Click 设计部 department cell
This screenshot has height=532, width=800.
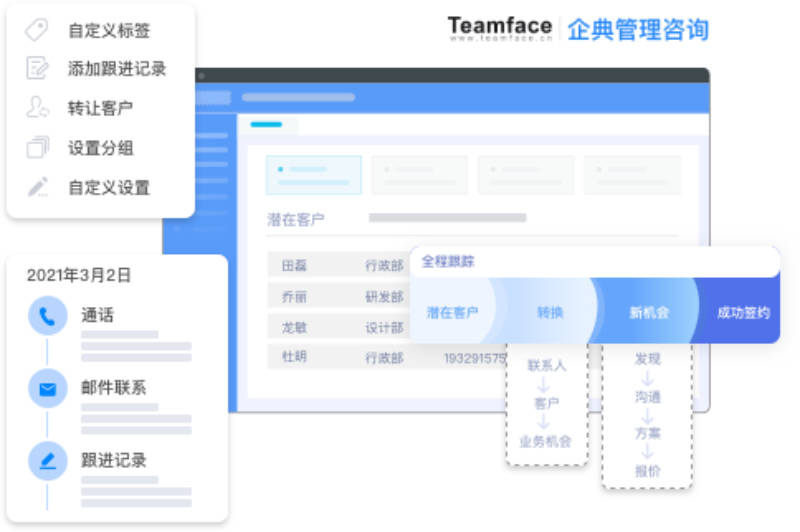click(384, 327)
